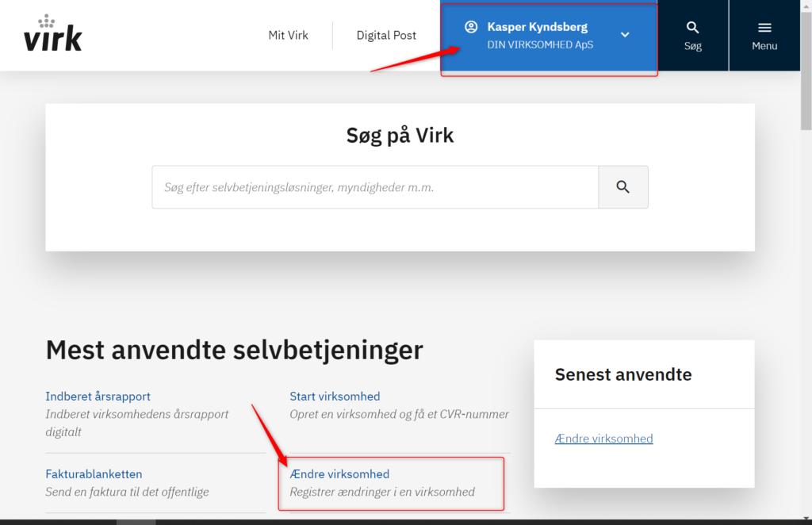Click the search magnifier button next to the field
812x525 pixels.
623,187
